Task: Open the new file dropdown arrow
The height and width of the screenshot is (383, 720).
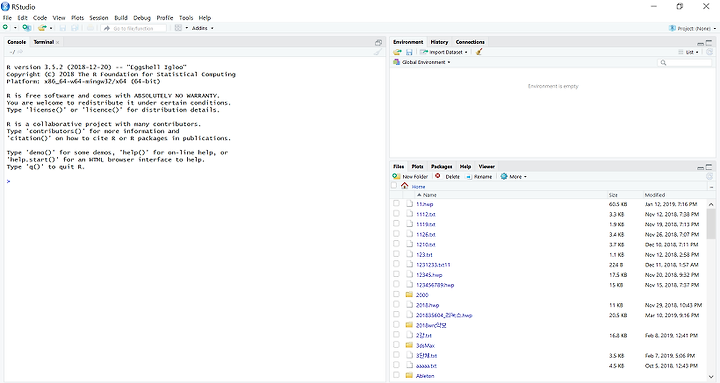Action: pyautogui.click(x=15, y=28)
